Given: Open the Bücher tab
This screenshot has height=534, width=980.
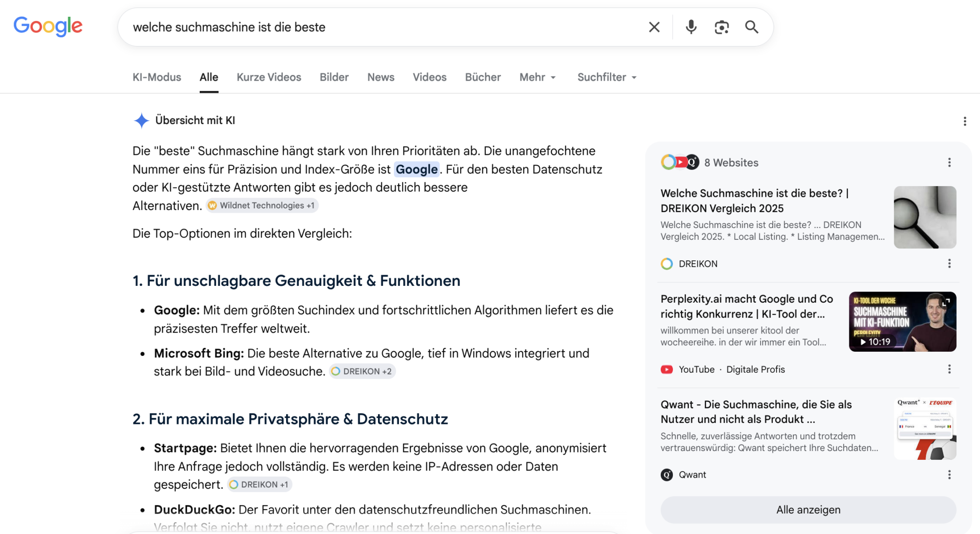Looking at the screenshot, I should (483, 77).
